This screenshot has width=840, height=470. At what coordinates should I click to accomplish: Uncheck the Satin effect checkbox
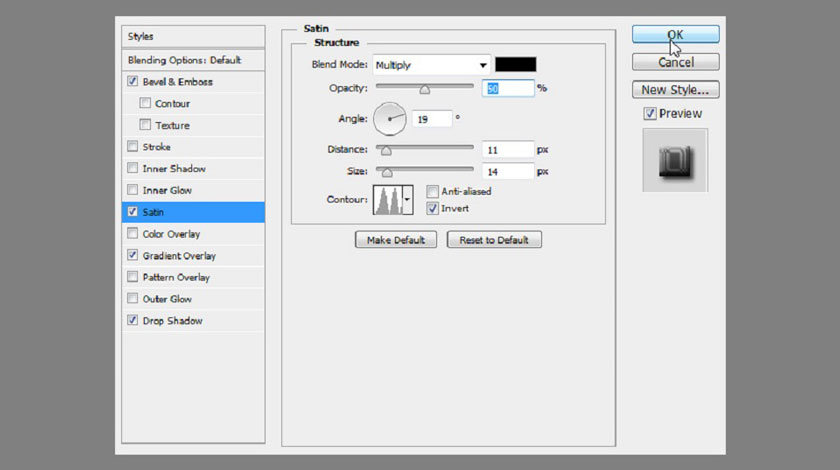(x=132, y=211)
